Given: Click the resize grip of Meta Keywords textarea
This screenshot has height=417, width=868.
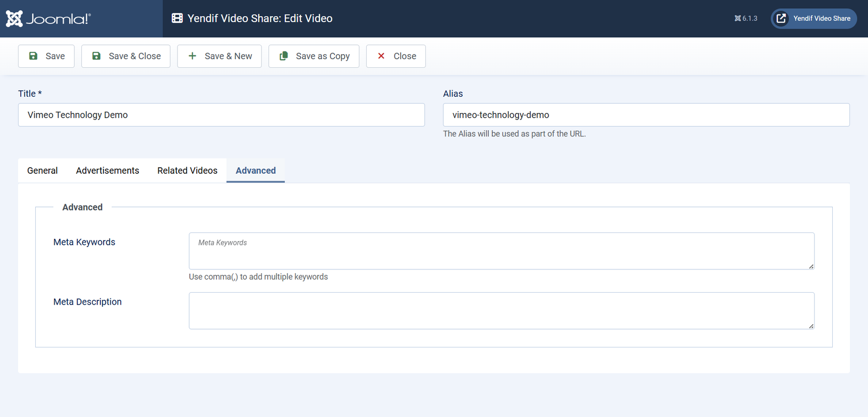Looking at the screenshot, I should point(811,266).
